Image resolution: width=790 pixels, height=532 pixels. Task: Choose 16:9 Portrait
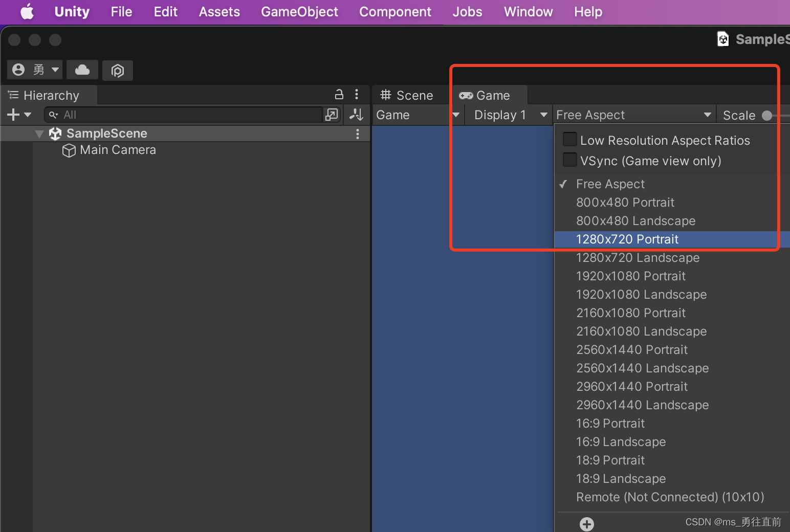(672, 423)
